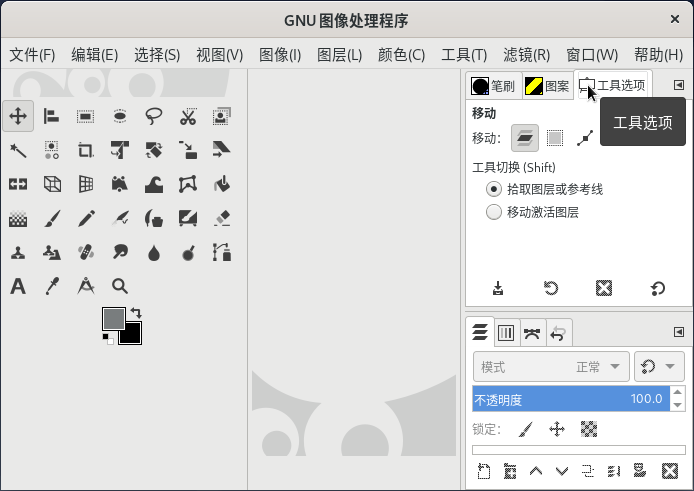694x491 pixels.
Task: Select the Select by Color tool
Action: 52,150
